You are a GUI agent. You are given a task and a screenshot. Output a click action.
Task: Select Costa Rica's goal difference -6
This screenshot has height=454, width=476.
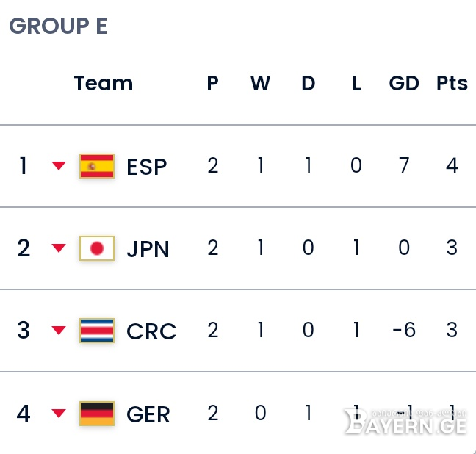tap(404, 330)
